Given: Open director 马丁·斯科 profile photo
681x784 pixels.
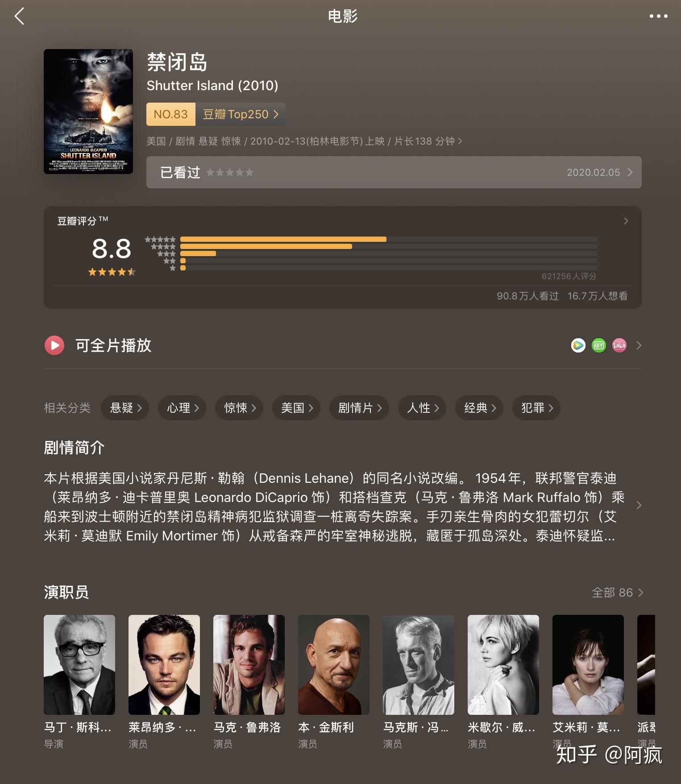Looking at the screenshot, I should (x=79, y=665).
